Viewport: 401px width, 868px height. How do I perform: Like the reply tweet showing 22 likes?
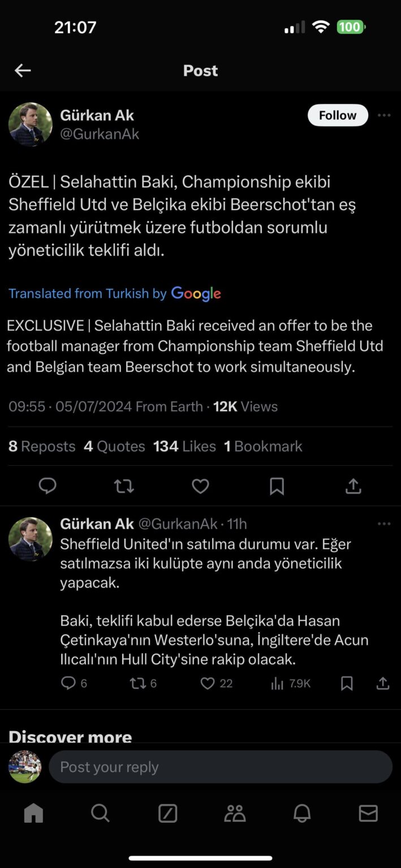(x=207, y=683)
